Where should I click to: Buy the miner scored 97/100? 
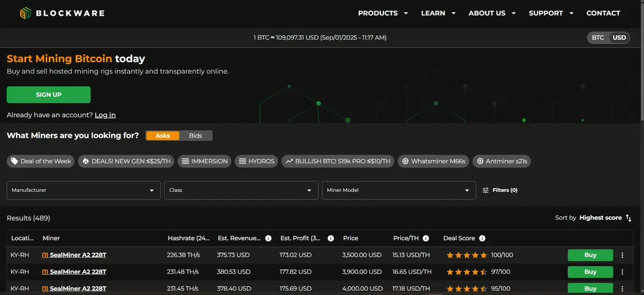click(x=590, y=272)
